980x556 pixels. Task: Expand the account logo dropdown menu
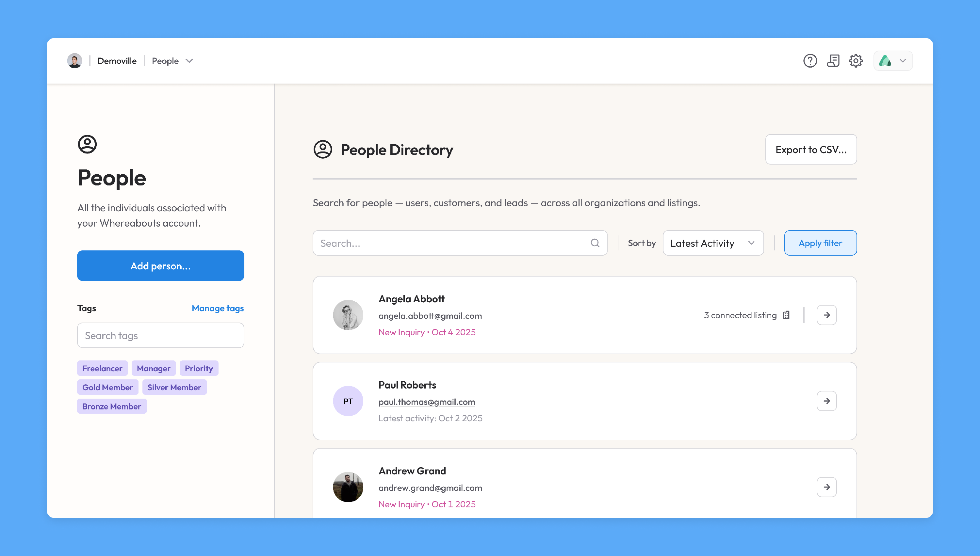[x=893, y=61]
